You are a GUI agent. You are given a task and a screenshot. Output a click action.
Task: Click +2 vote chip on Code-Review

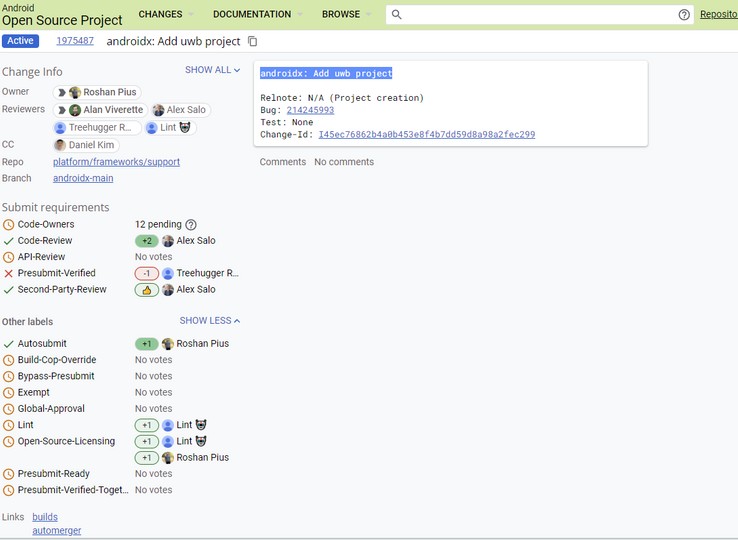pyautogui.click(x=147, y=241)
